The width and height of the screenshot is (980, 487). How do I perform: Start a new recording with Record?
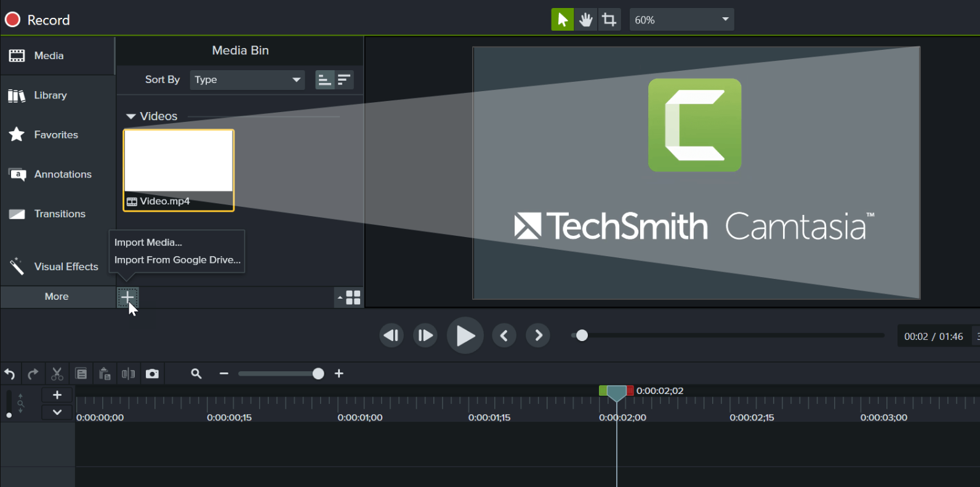point(37,20)
